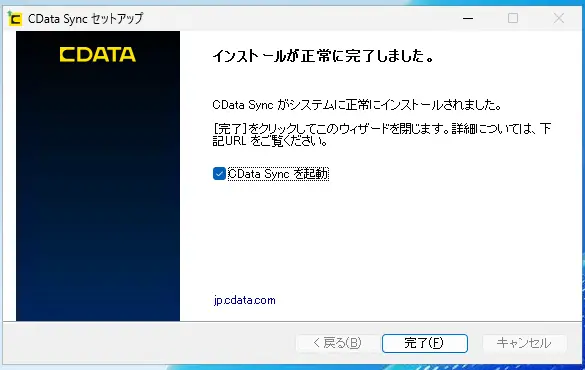The width and height of the screenshot is (585, 370).
Task: Uncheck the 'CData Sync を起動' checkbox
Action: [219, 173]
